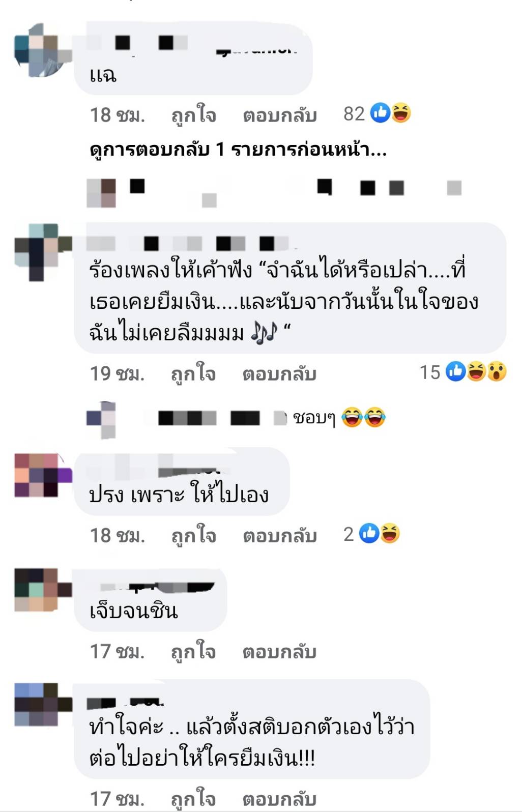Reply to the song-lyrics comment
522x812 pixels.
click(279, 373)
